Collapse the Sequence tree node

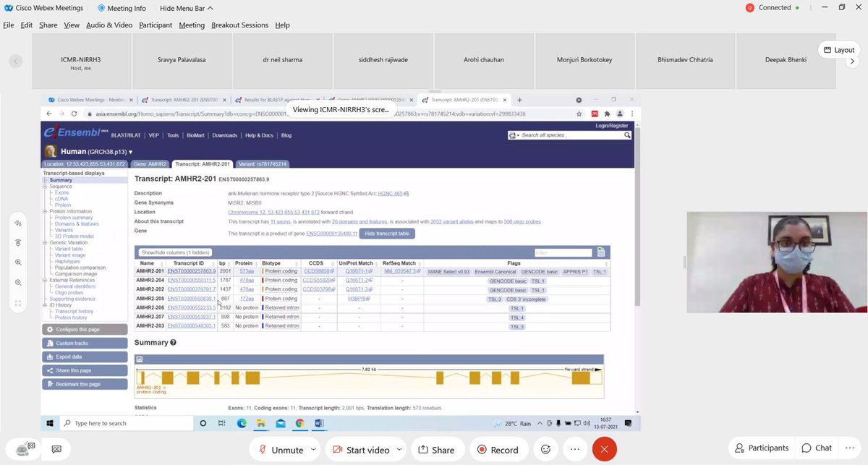(x=45, y=187)
